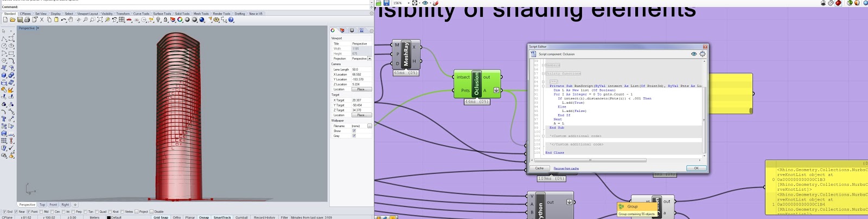The width and height of the screenshot is (868, 219).
Task: Enable the Perp osnap checkbox
Action: point(74,211)
